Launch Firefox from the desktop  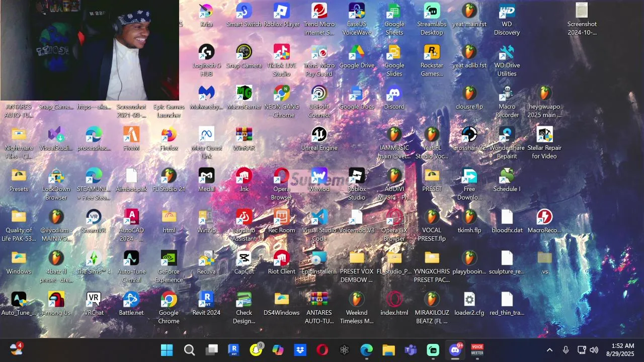point(169,139)
